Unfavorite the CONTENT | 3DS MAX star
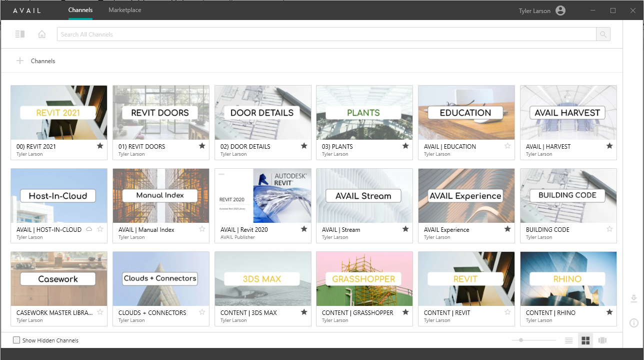This screenshot has width=644, height=360. [304, 312]
